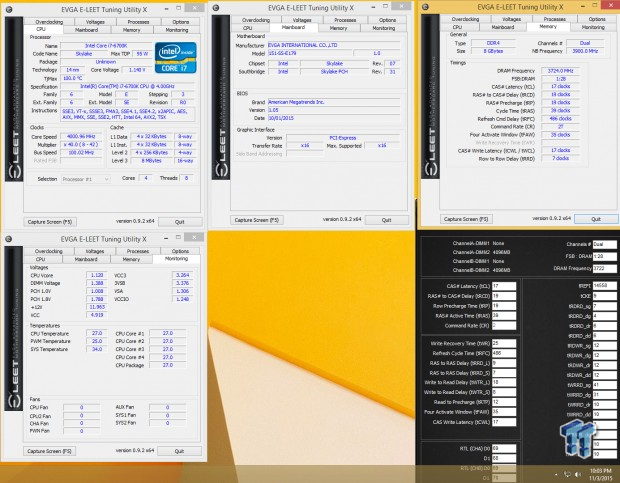Open Voltages tab in the Mainboard window
The height and width of the screenshot is (483, 620).
click(x=302, y=20)
